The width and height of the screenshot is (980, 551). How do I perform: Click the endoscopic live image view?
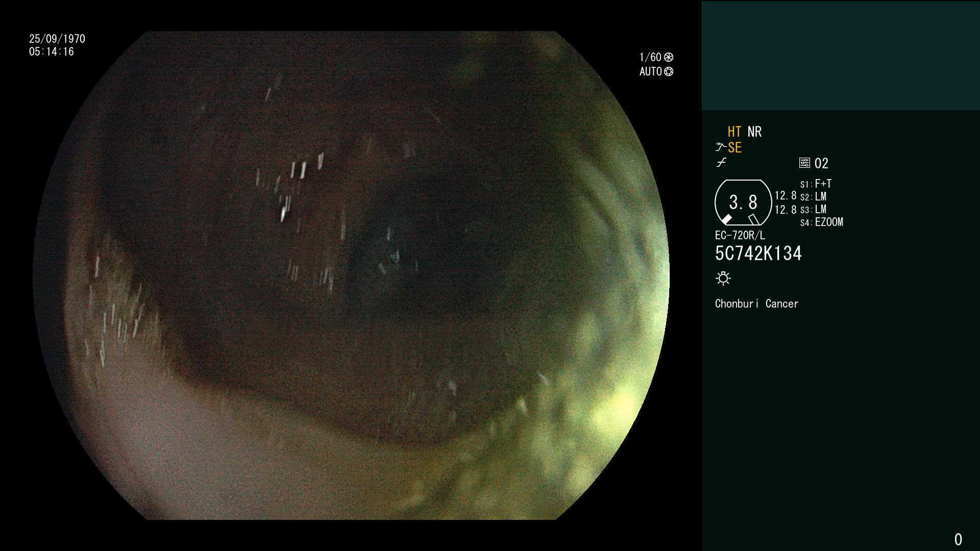(x=351, y=275)
